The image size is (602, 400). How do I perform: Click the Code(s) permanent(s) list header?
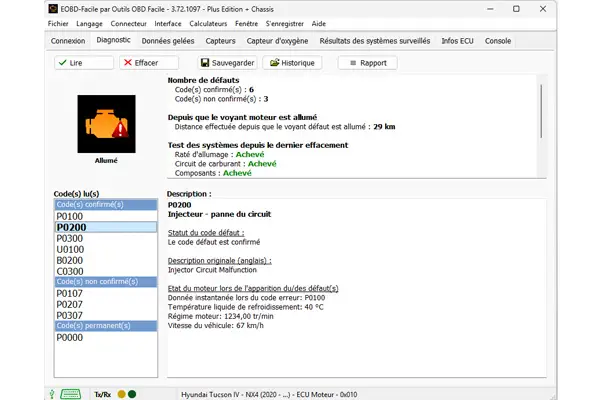point(106,326)
